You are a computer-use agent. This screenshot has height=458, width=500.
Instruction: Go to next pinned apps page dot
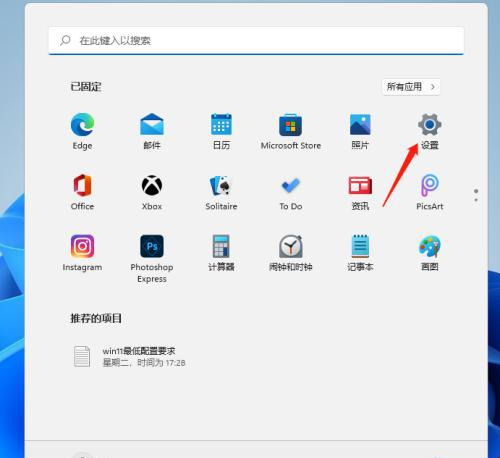476,200
